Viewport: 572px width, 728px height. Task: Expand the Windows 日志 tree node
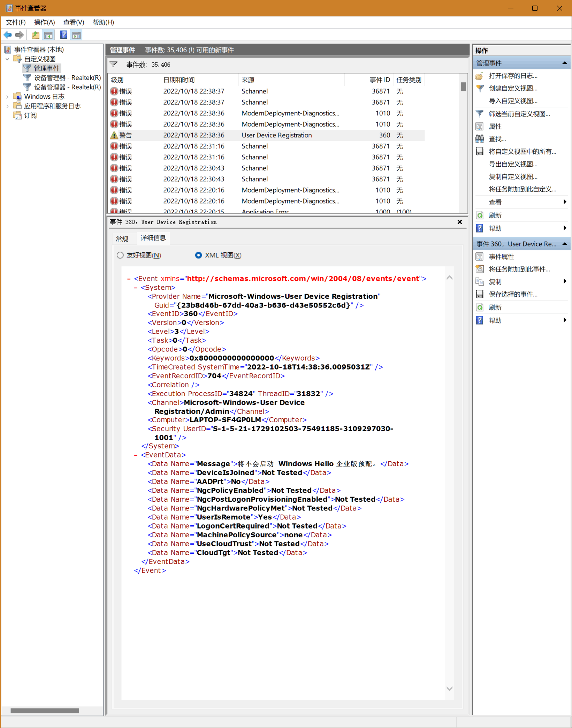pyautogui.click(x=7, y=97)
